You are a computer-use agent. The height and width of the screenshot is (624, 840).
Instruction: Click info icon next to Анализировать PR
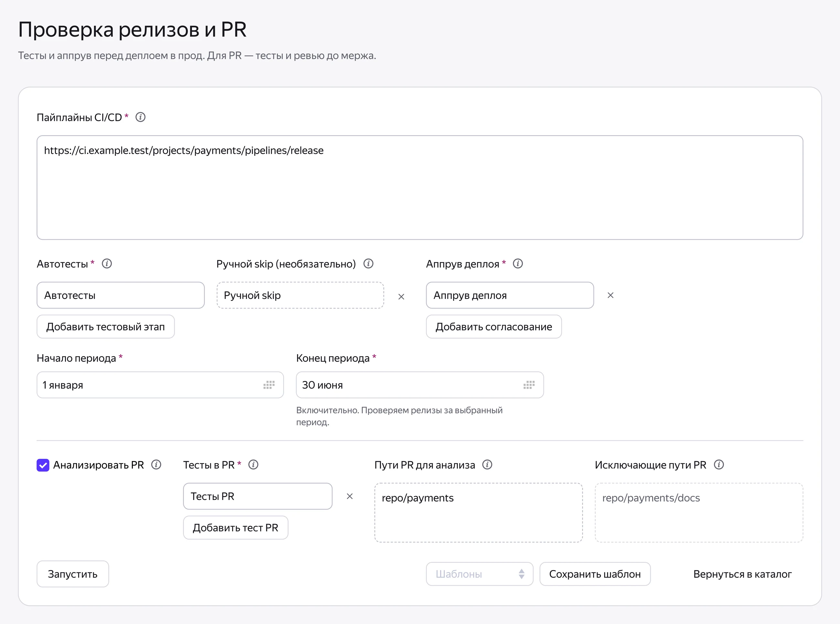[156, 465]
